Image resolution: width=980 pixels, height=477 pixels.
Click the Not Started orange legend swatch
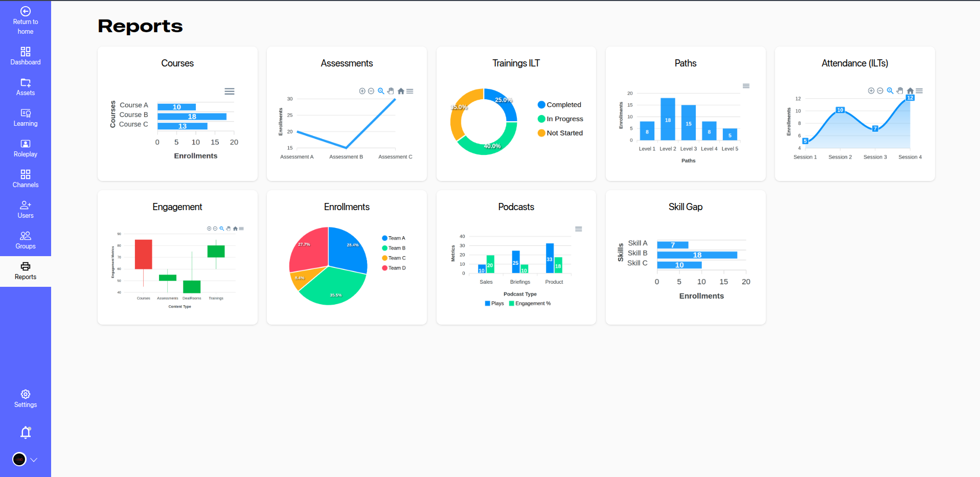pos(541,133)
